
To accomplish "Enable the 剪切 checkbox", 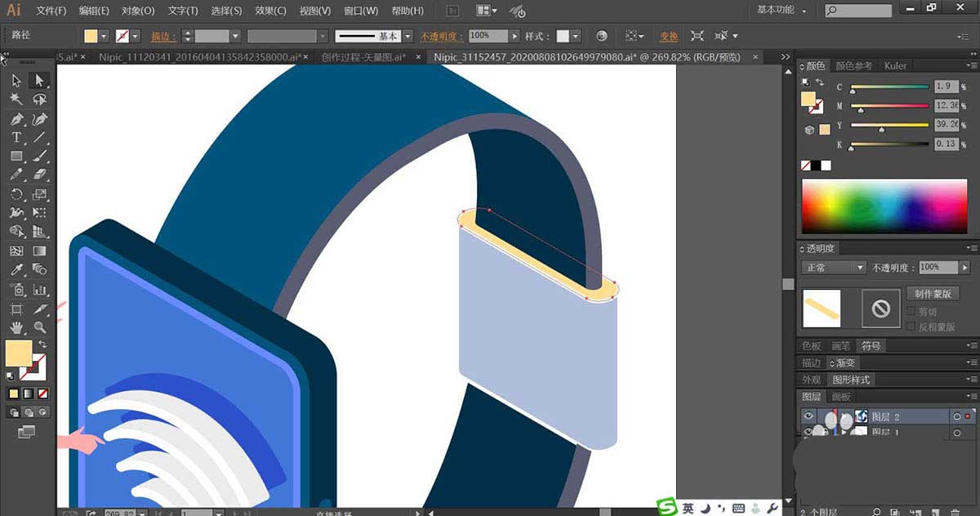I will (911, 312).
